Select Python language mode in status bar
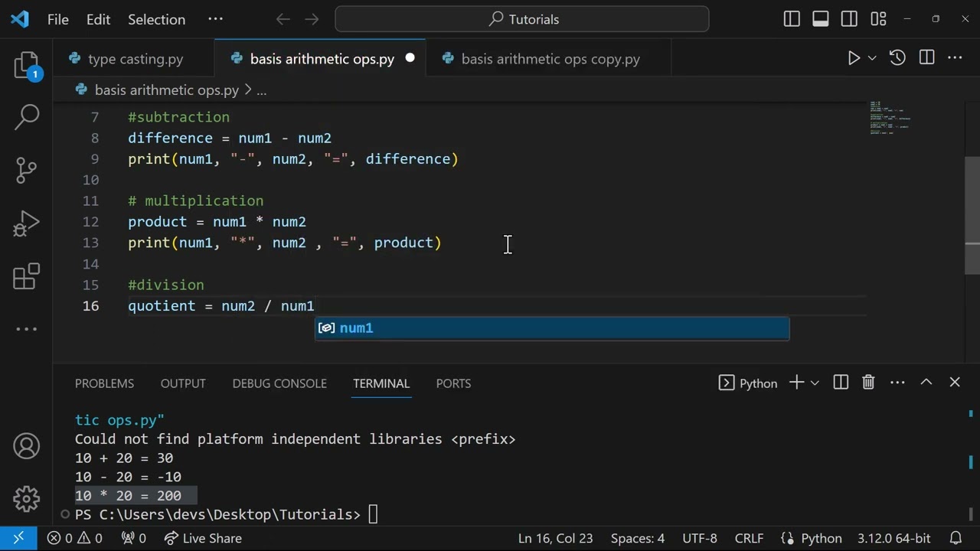 (x=812, y=538)
